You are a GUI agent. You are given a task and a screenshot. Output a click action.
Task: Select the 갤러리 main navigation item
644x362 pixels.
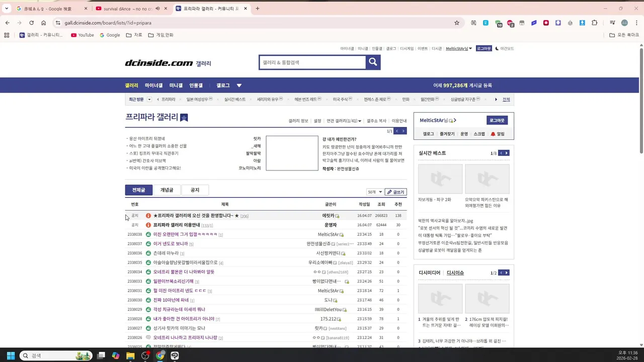[131, 85]
